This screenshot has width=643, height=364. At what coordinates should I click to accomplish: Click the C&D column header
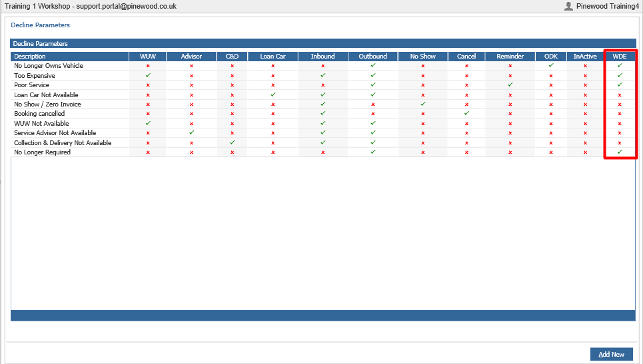click(232, 57)
